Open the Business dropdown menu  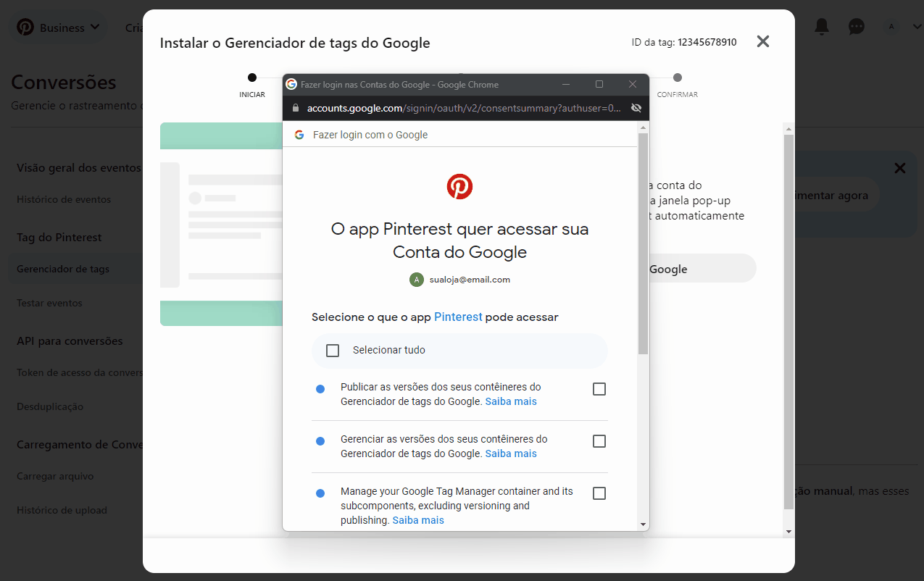[70, 28]
